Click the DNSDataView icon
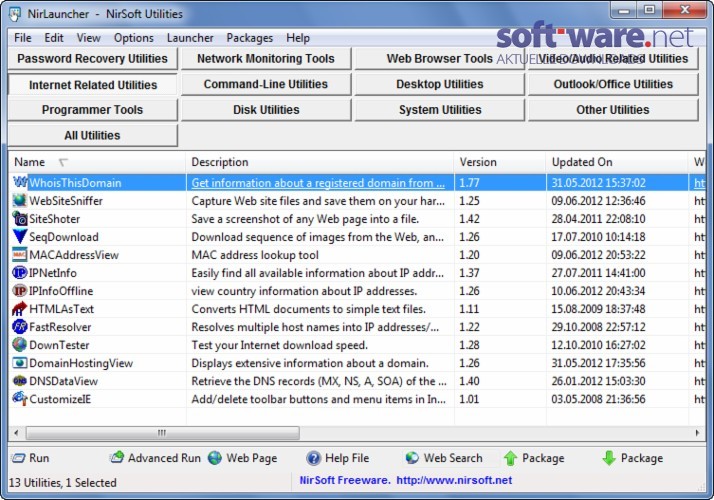Screen dimensions: 714x500 [20, 381]
